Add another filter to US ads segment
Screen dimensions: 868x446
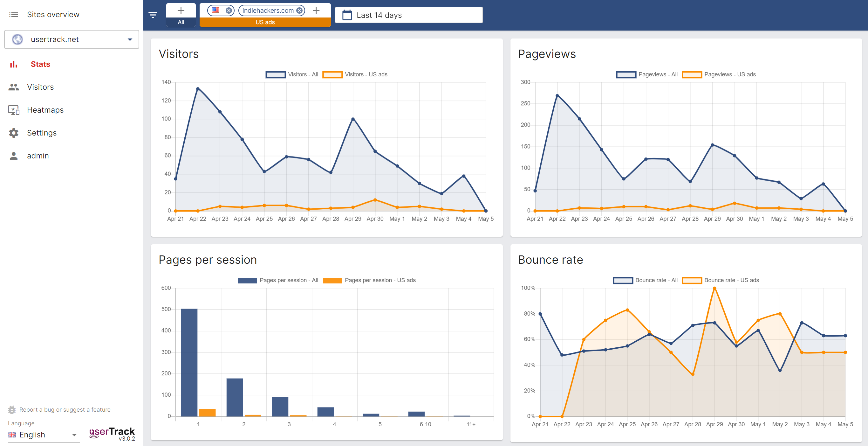pyautogui.click(x=316, y=10)
